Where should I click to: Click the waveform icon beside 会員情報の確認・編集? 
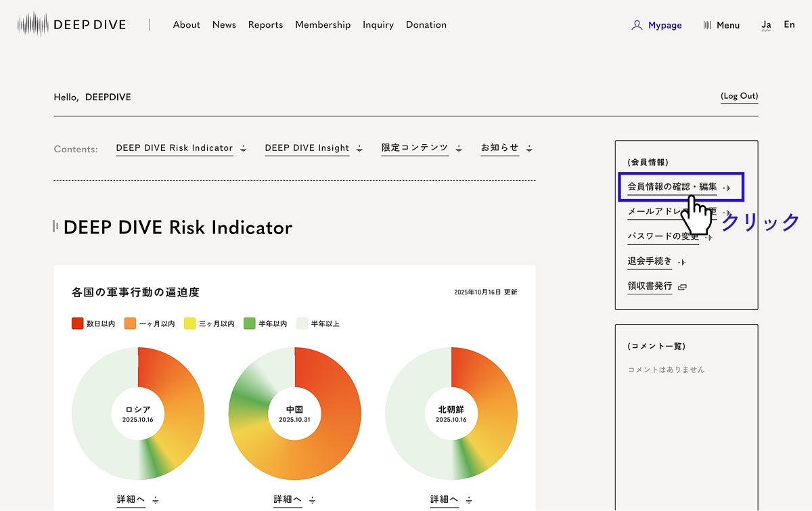727,187
